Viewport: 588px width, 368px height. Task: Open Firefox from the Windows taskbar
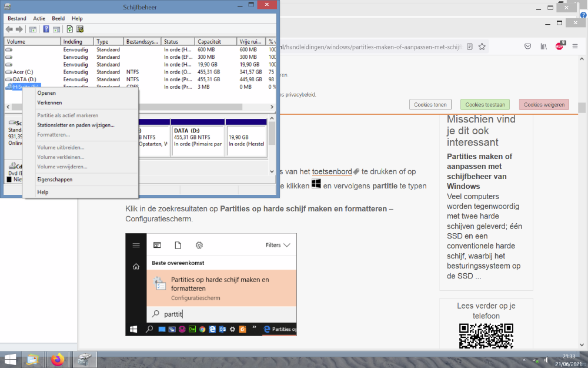(58, 359)
